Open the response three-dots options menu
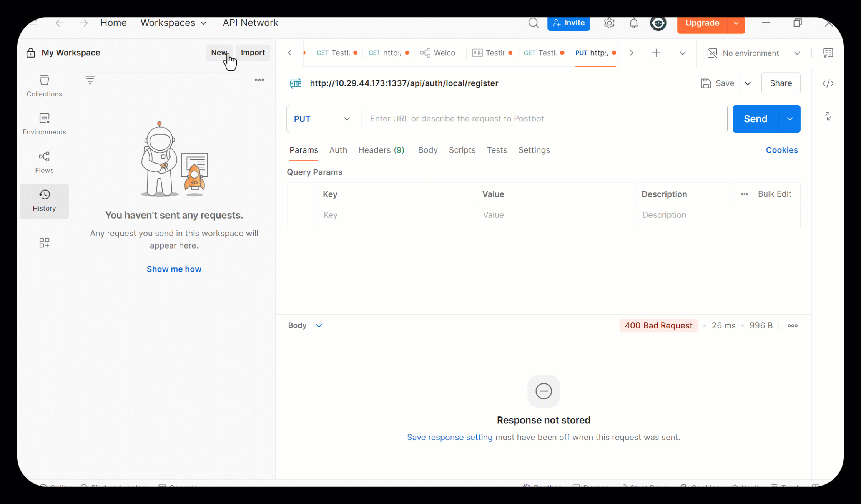The height and width of the screenshot is (504, 861). tap(793, 325)
